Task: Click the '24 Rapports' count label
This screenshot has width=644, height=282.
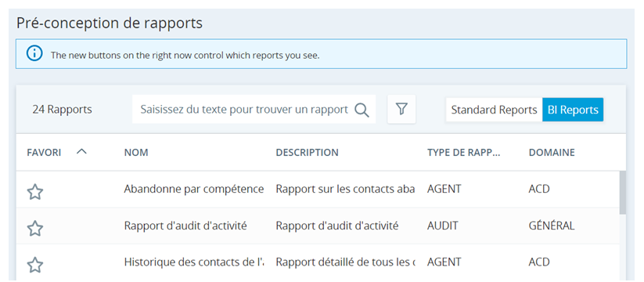Action: tap(62, 110)
